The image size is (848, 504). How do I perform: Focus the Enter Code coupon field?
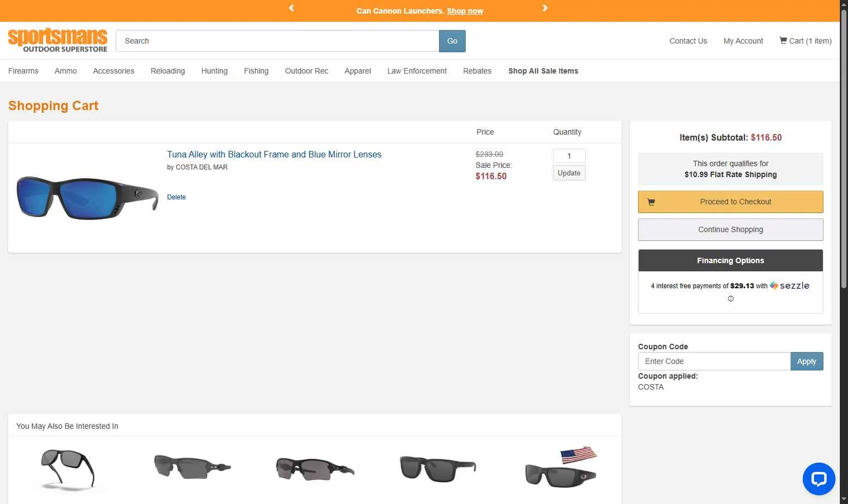point(714,361)
